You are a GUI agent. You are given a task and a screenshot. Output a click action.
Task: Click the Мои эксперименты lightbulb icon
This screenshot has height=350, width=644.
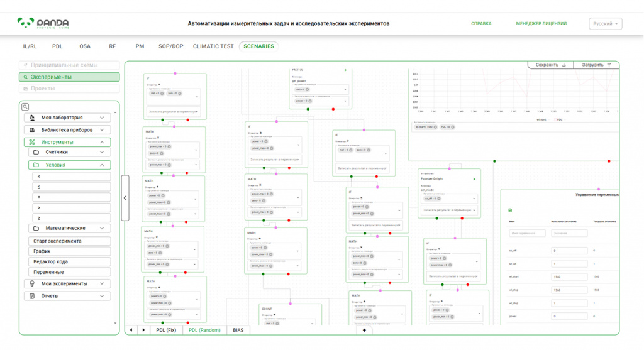click(32, 283)
